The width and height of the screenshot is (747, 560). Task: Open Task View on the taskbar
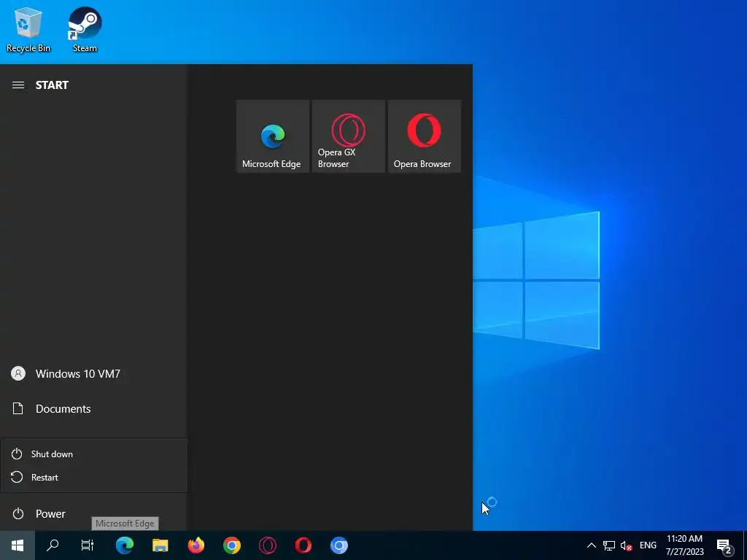(x=88, y=545)
